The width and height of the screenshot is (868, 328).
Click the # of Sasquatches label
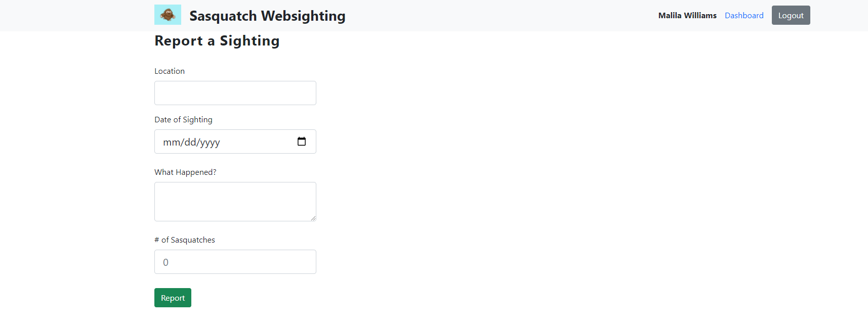(185, 240)
